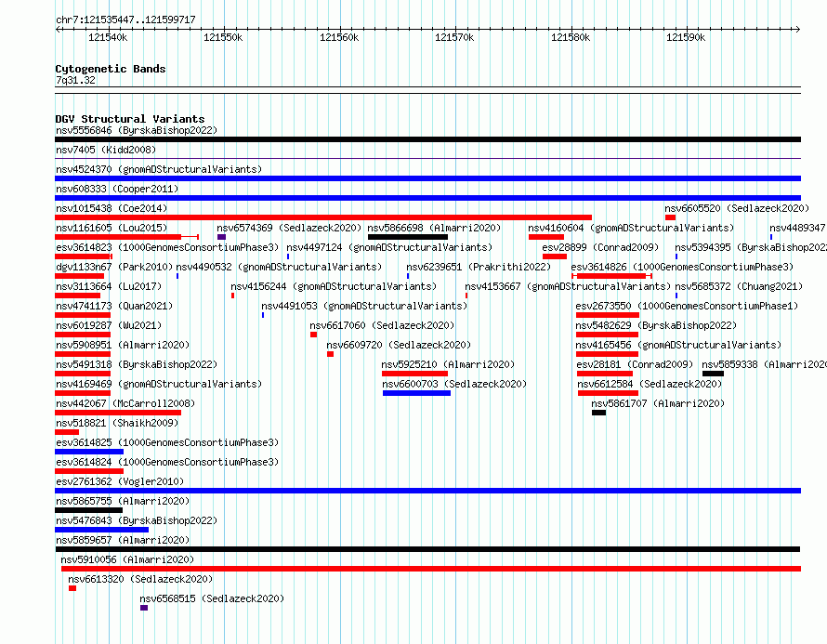The image size is (827, 644).
Task: Click the chr7:121535447..121599717 region label
Action: [125, 20]
